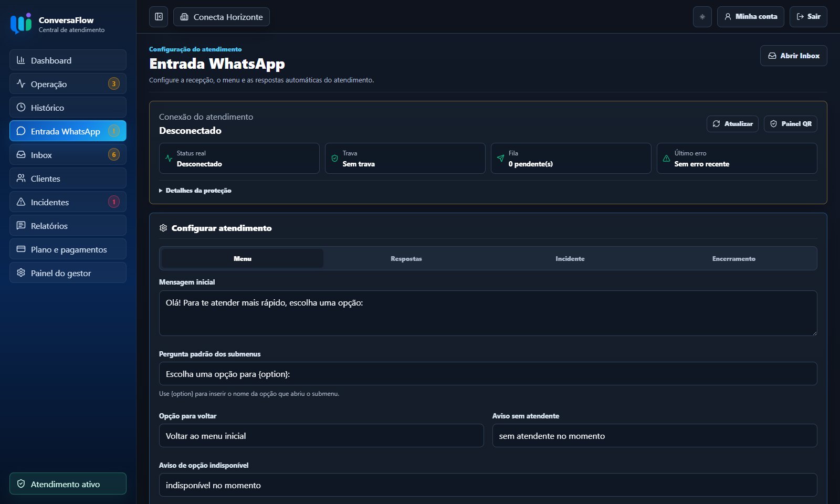Open the Inbox sidebar item
The height and width of the screenshot is (504, 840).
click(x=68, y=154)
